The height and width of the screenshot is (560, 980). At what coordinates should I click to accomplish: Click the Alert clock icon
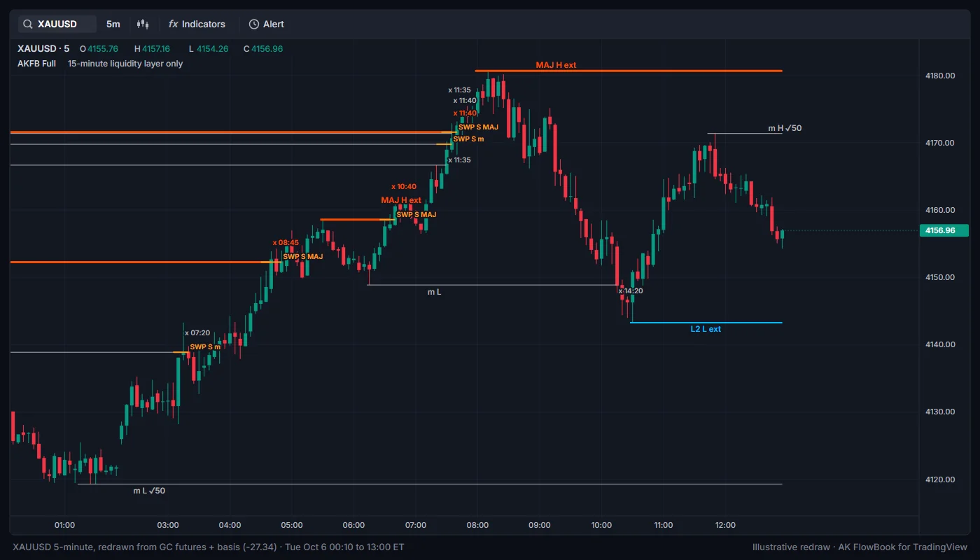pyautogui.click(x=253, y=24)
